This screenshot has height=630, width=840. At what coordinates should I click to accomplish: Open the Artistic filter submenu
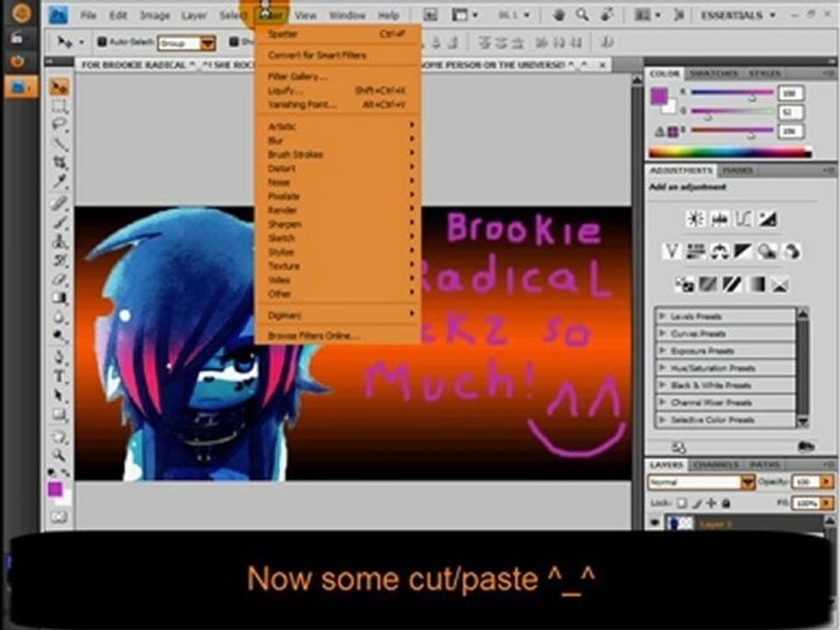click(338, 126)
